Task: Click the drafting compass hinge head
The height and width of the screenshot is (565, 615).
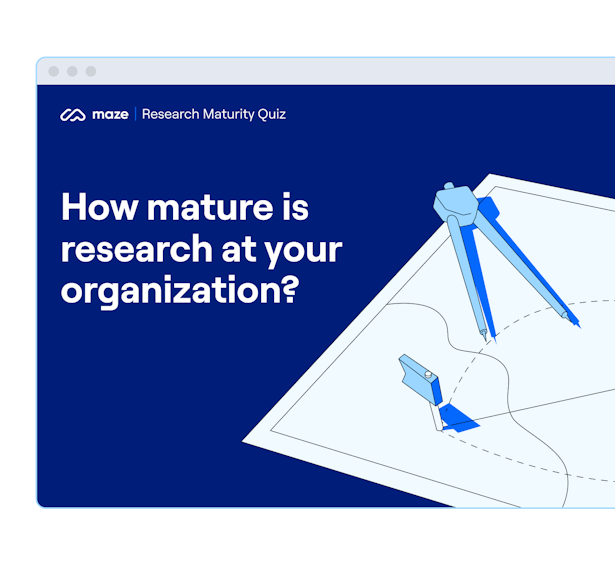Action: tap(456, 201)
